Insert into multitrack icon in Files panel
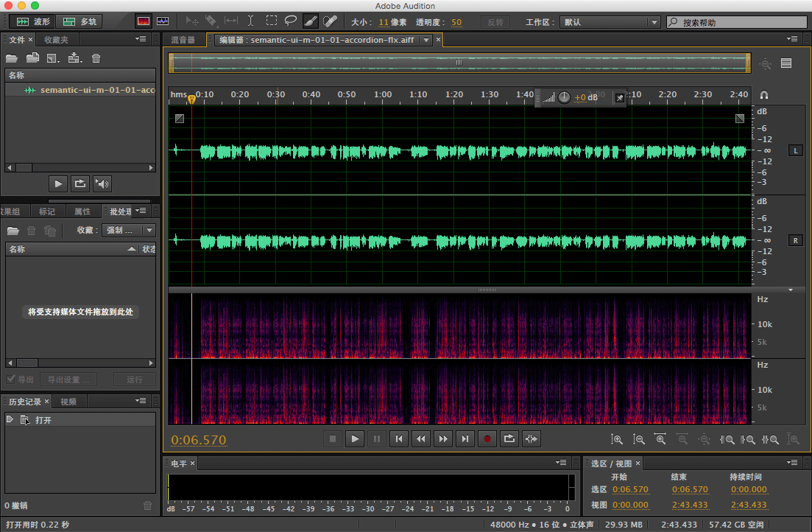This screenshot has height=532, width=812. (x=74, y=58)
